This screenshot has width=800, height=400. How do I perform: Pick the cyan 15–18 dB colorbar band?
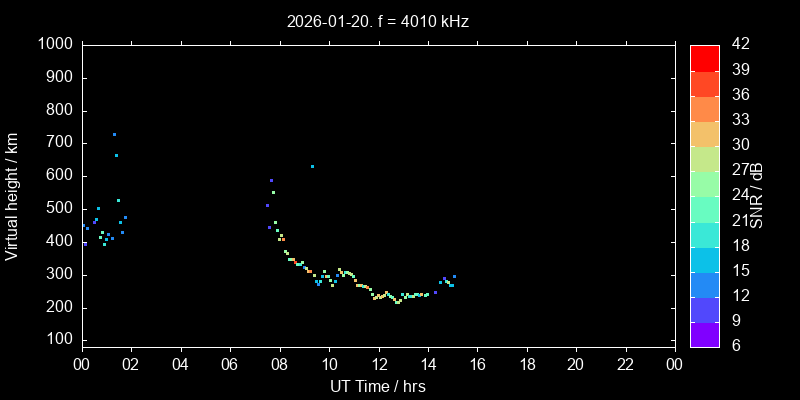[704, 259]
